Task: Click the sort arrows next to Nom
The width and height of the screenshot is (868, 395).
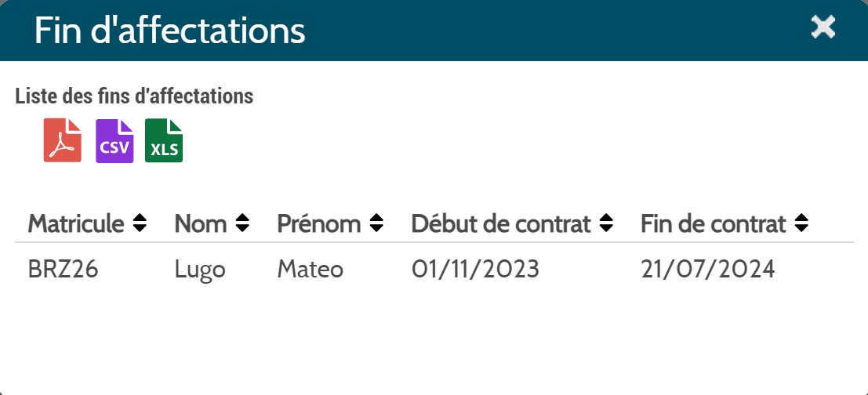Action: [242, 223]
